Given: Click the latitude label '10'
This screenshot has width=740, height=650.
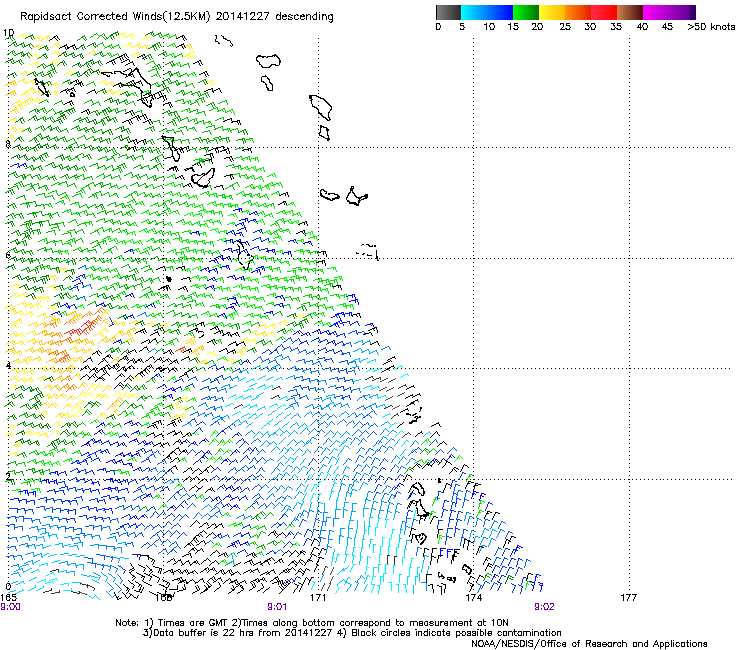Looking at the screenshot, I should coord(8,33).
